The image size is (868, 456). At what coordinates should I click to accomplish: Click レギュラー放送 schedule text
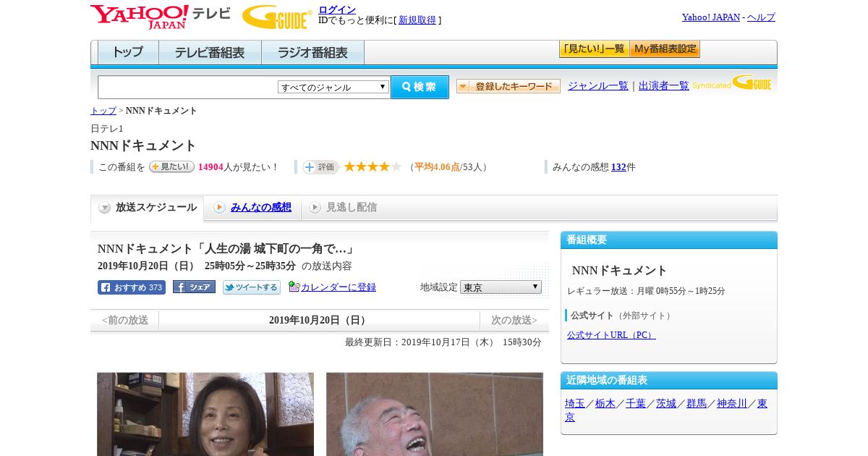pos(646,291)
